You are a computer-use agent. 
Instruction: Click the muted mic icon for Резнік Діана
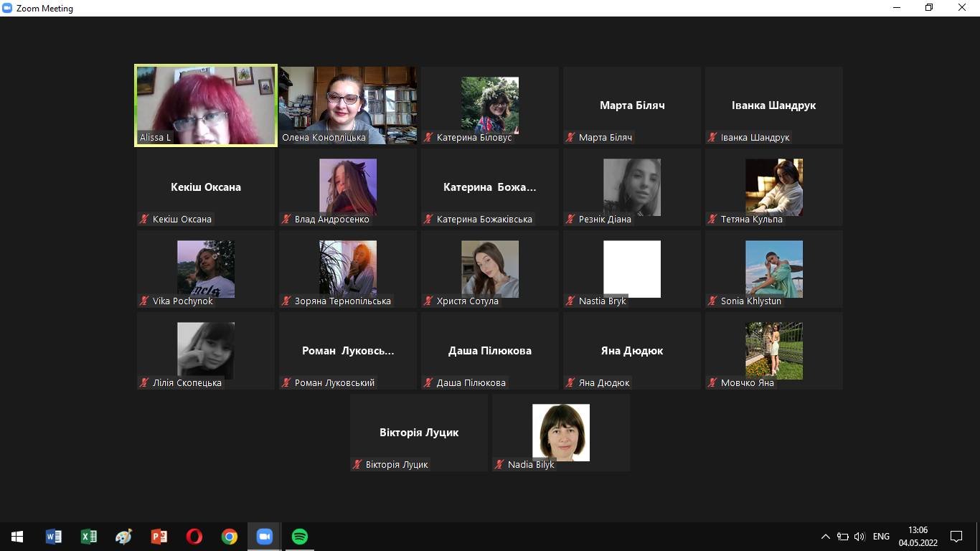(x=571, y=219)
